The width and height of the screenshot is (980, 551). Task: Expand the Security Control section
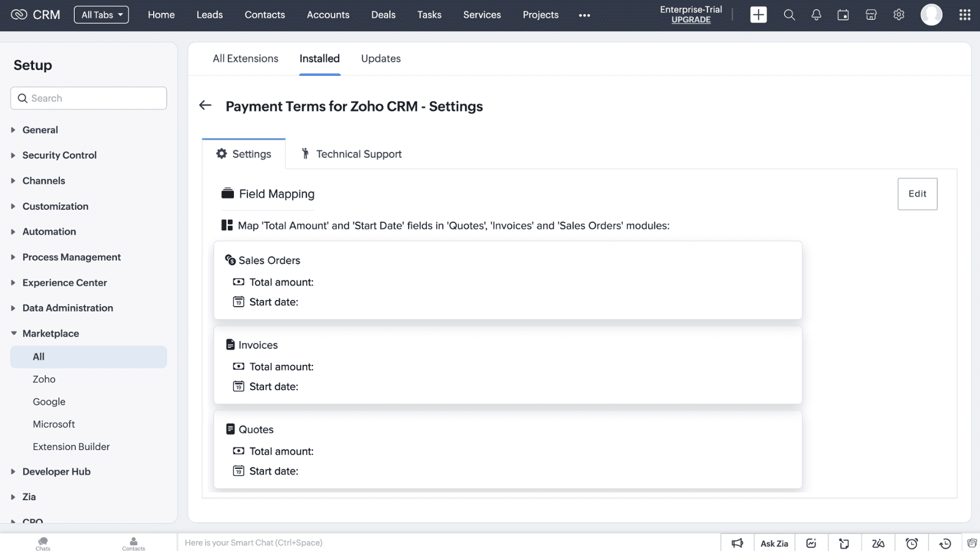[59, 156]
